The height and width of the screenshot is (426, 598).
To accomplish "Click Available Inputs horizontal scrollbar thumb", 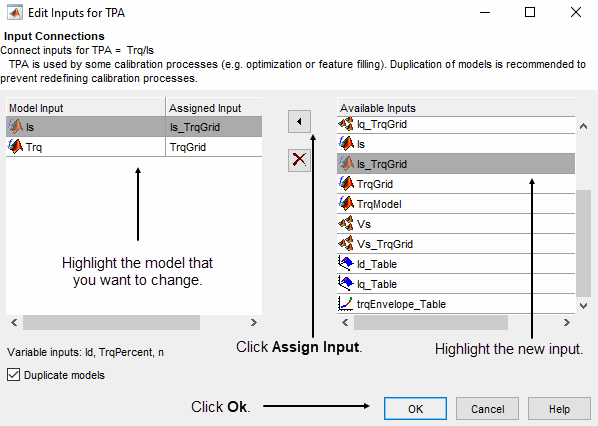I will (431, 323).
